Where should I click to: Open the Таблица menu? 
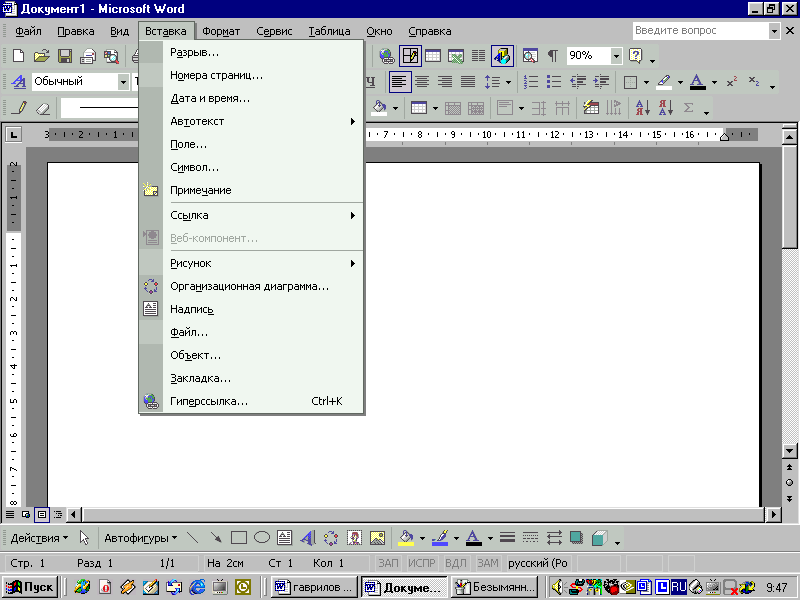click(329, 31)
